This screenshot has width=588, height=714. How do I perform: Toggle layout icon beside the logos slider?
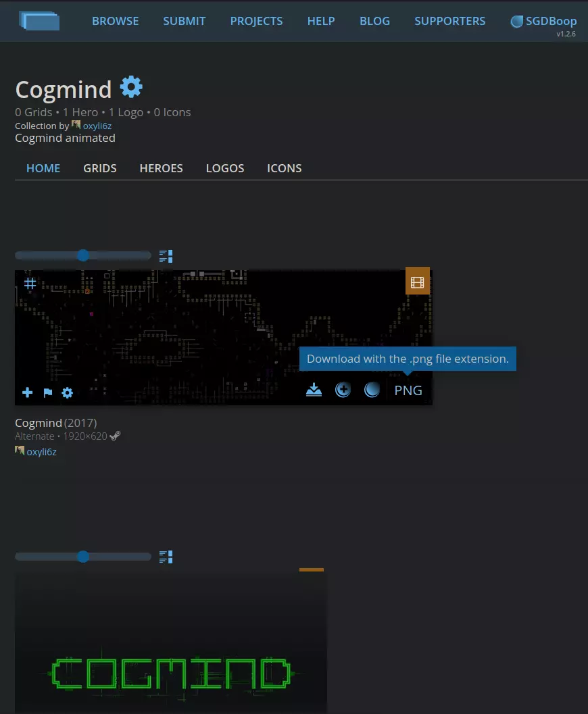pyautogui.click(x=166, y=557)
